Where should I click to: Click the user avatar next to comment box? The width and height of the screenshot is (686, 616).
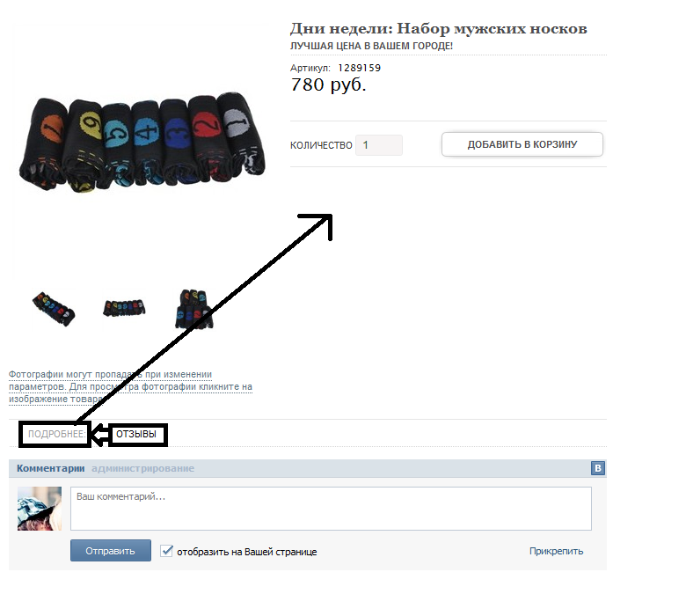click(x=40, y=509)
